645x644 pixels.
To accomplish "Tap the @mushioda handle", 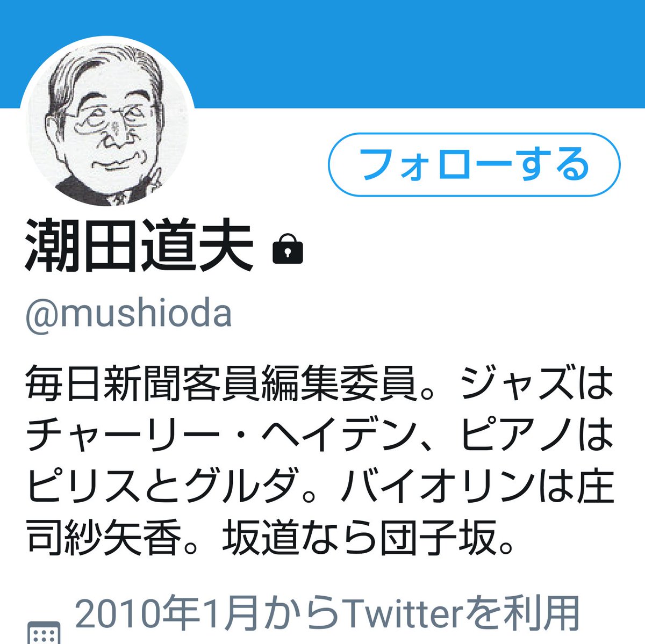I will [128, 315].
